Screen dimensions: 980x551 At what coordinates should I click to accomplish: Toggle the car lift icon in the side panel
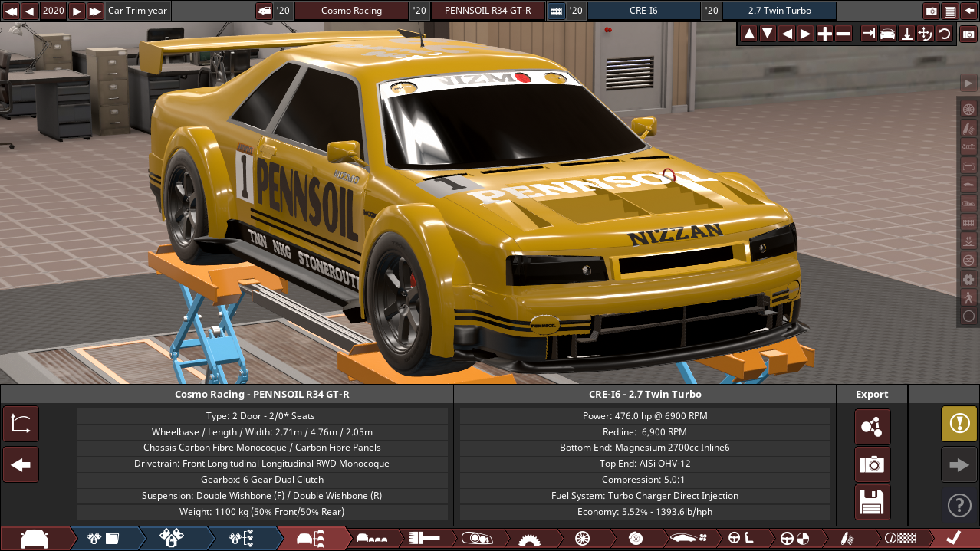tap(968, 241)
